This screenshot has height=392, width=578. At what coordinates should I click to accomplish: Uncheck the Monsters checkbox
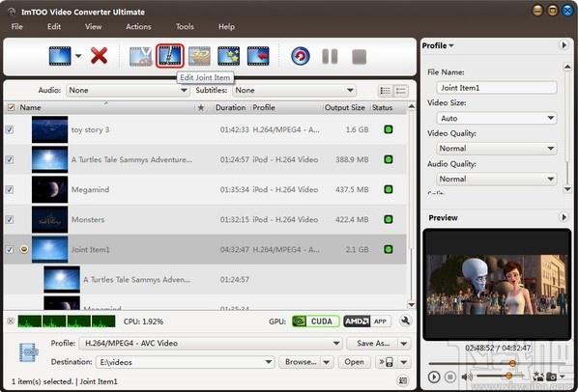(x=10, y=219)
